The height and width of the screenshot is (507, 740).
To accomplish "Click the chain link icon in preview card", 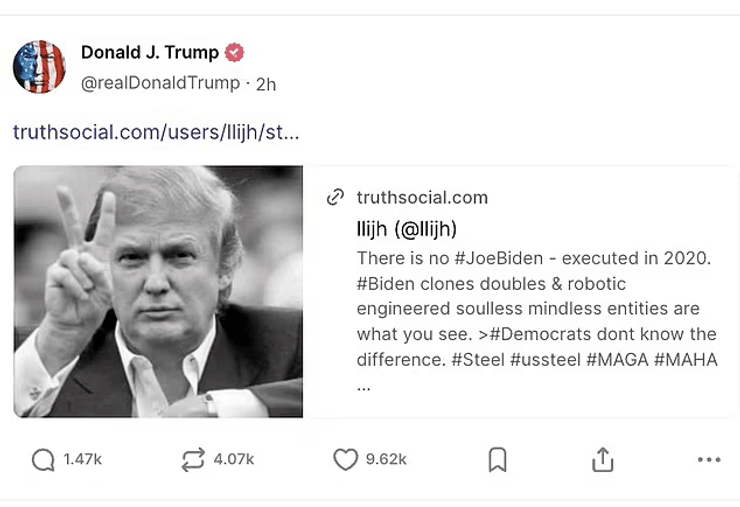I will point(336,197).
